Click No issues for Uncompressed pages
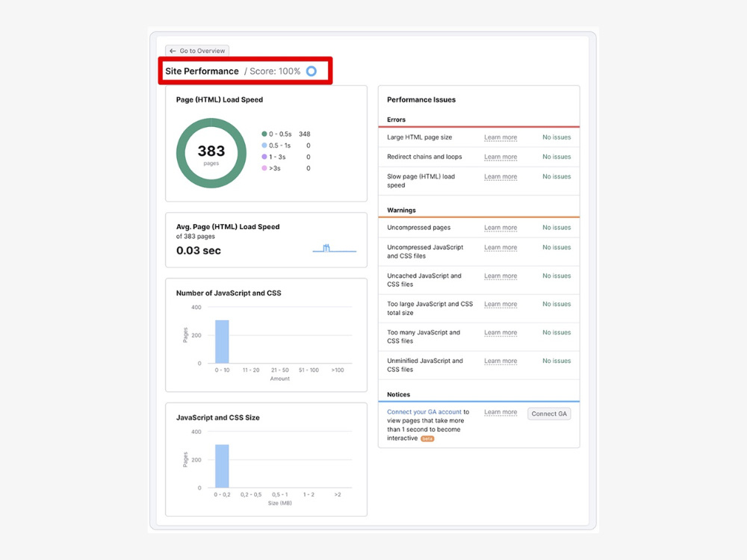The height and width of the screenshot is (560, 747). (557, 228)
